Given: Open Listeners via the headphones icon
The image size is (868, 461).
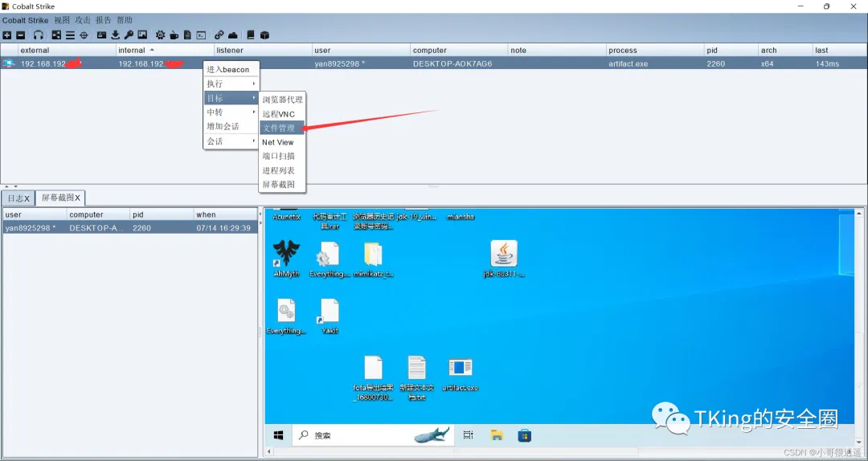Looking at the screenshot, I should point(39,35).
